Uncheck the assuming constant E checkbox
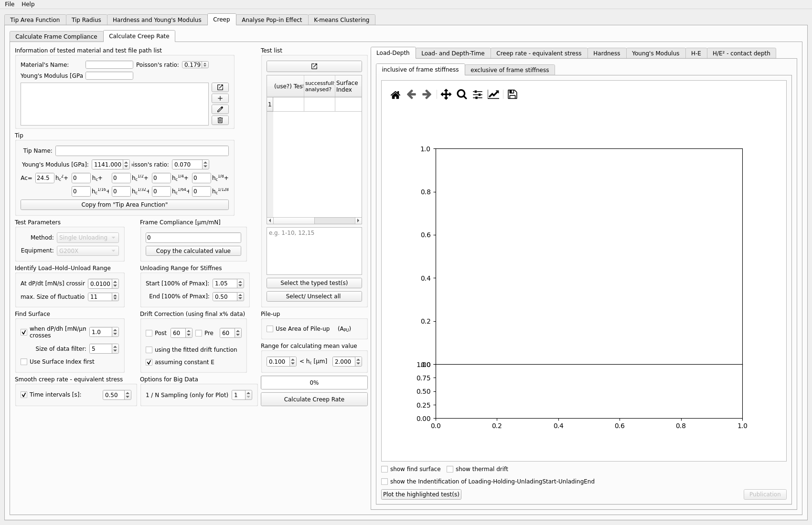This screenshot has width=812, height=525. coord(149,362)
